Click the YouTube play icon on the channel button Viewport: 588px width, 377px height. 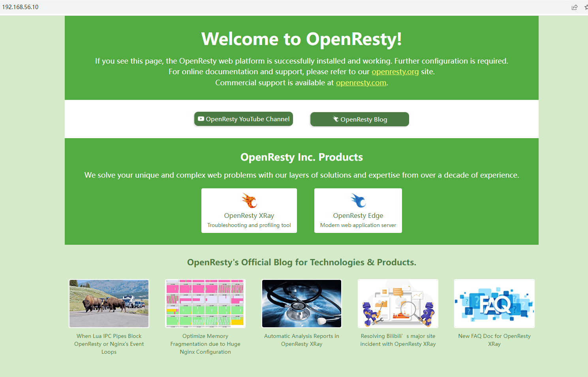(201, 119)
